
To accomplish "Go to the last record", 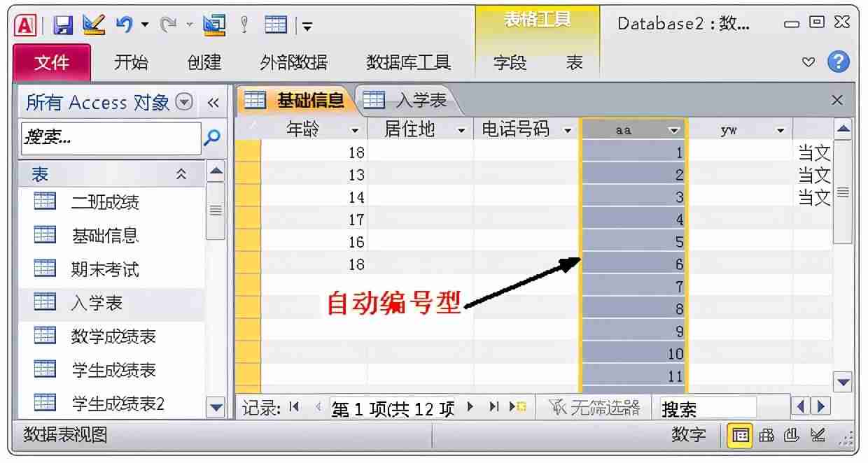I will (x=494, y=407).
